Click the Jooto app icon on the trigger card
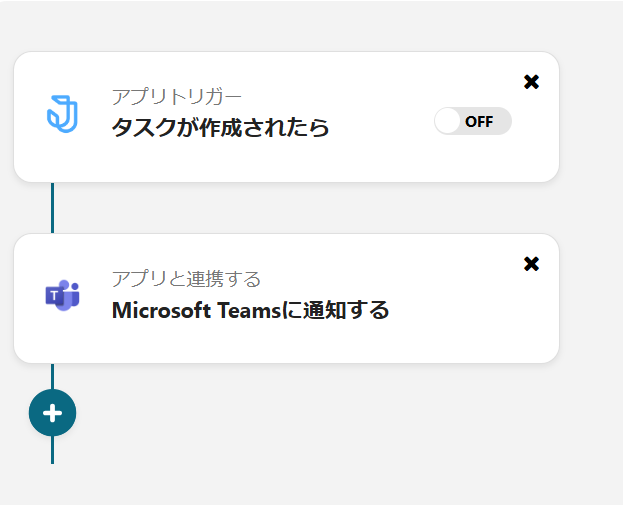This screenshot has width=623, height=505. (62, 112)
